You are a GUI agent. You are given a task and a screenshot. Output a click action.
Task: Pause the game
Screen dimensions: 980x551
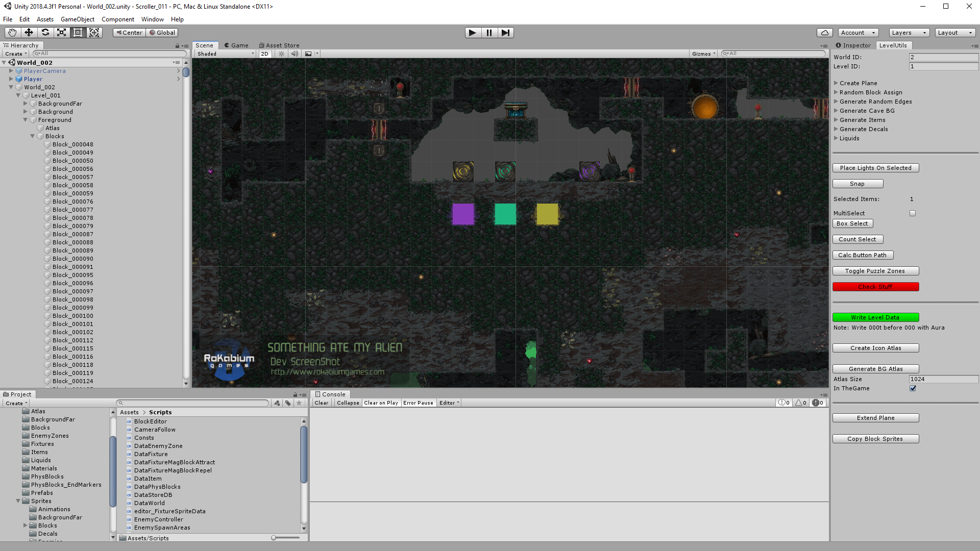pyautogui.click(x=489, y=33)
